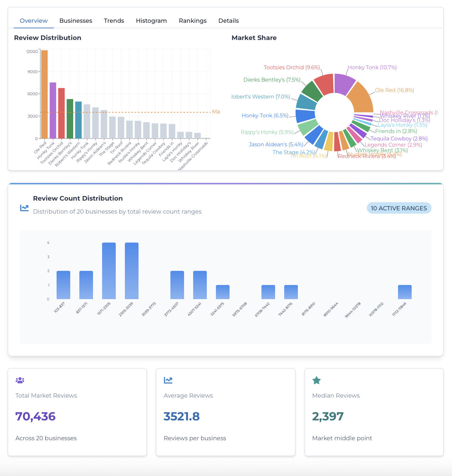Click the people icon above Total Market Reviews
This screenshot has height=476, width=452.
(x=20, y=380)
